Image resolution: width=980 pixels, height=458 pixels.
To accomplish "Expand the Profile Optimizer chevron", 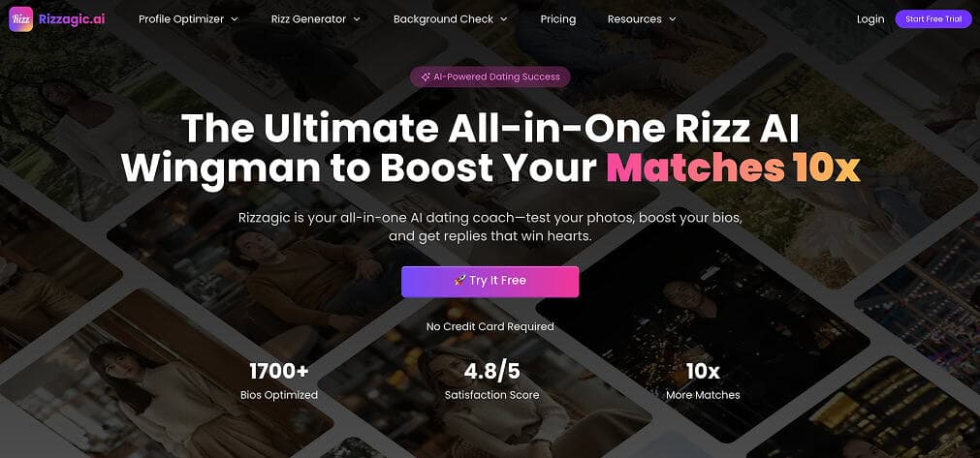I will (x=235, y=19).
